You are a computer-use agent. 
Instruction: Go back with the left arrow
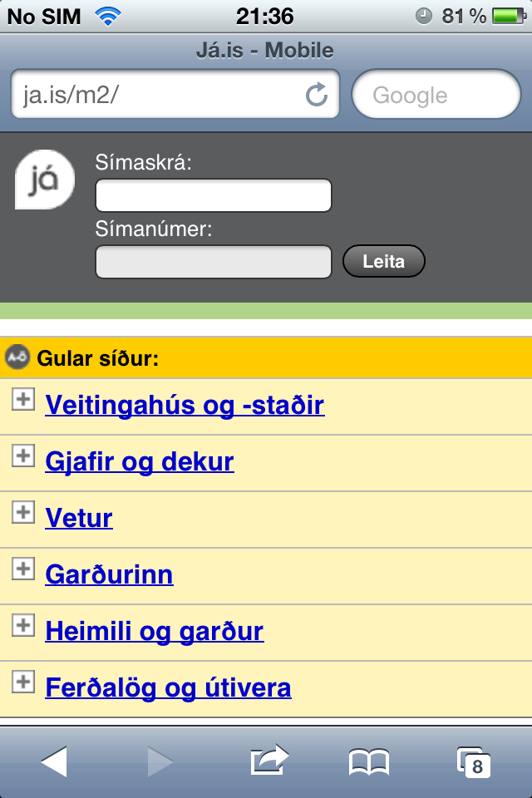coord(54,761)
